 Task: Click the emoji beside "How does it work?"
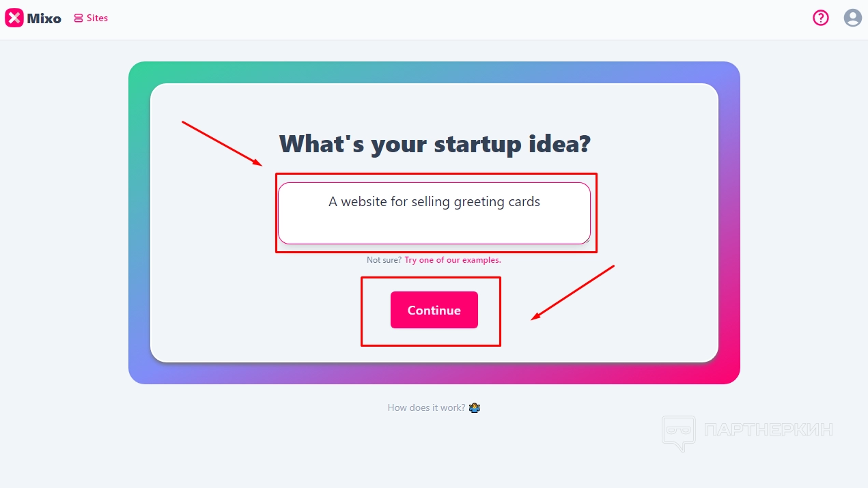click(x=475, y=408)
